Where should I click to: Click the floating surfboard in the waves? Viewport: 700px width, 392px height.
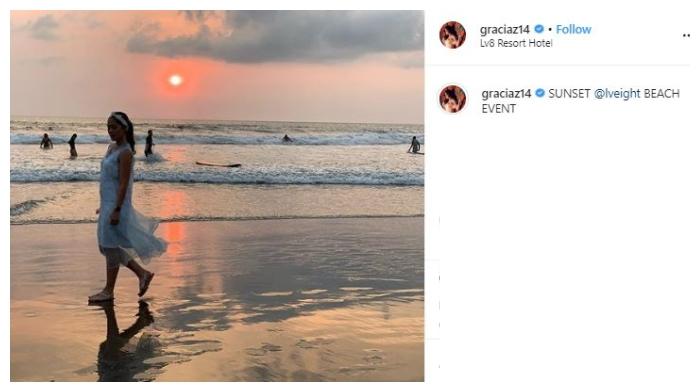point(218,165)
